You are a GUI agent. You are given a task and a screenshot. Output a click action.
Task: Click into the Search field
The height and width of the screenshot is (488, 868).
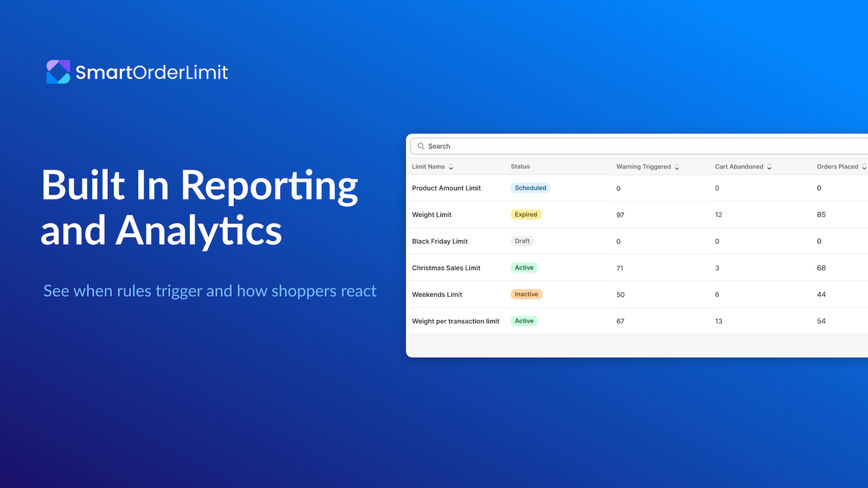[639, 146]
